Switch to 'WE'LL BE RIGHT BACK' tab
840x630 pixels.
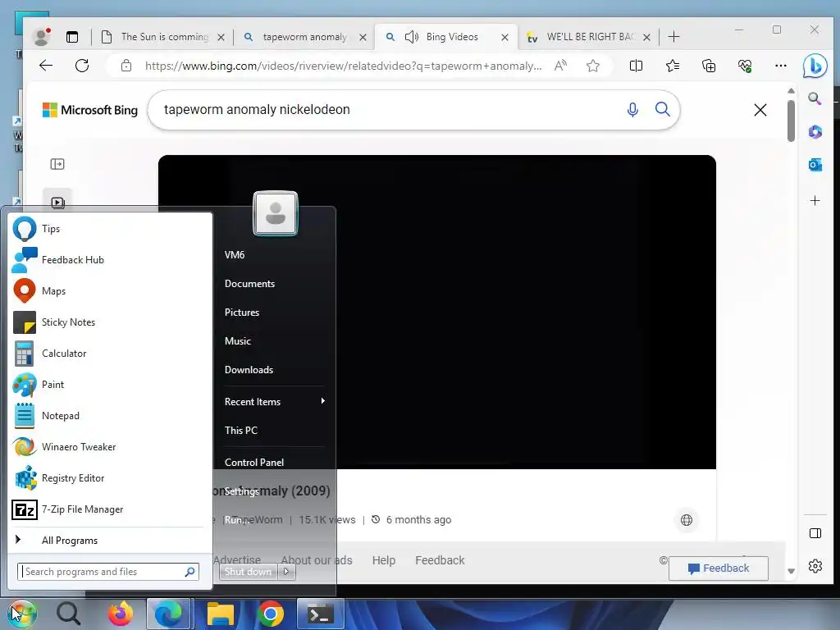tap(588, 37)
